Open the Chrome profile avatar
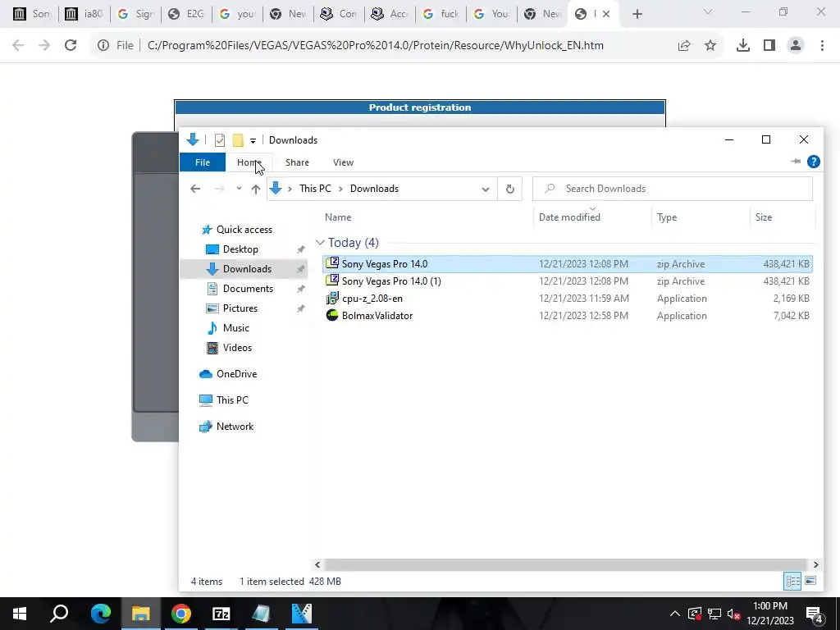Viewport: 840px width, 630px height. click(796, 46)
